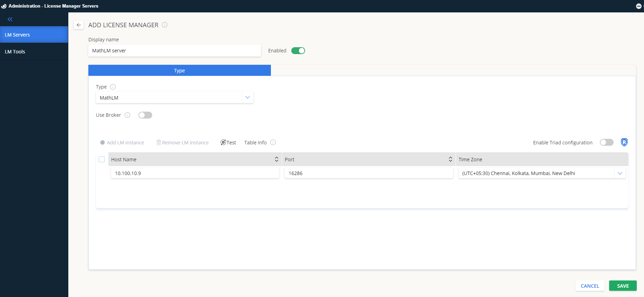Turn on the Use Broker toggle

[x=145, y=115]
